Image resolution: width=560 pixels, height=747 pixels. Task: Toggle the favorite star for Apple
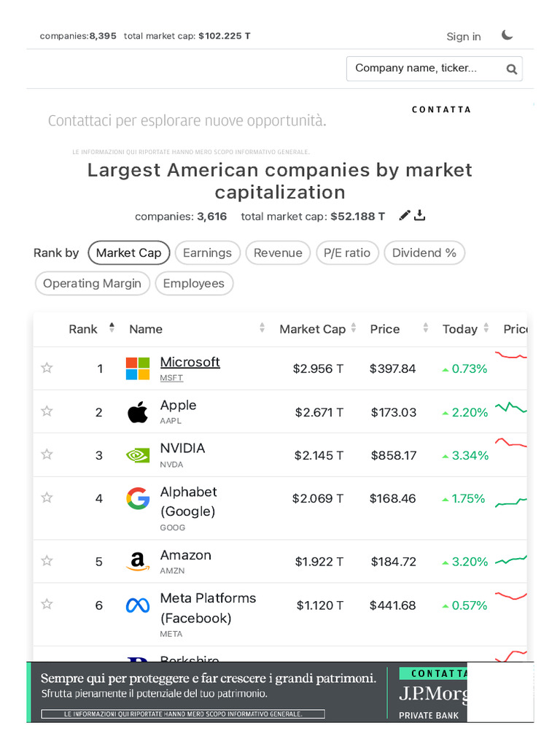click(47, 411)
